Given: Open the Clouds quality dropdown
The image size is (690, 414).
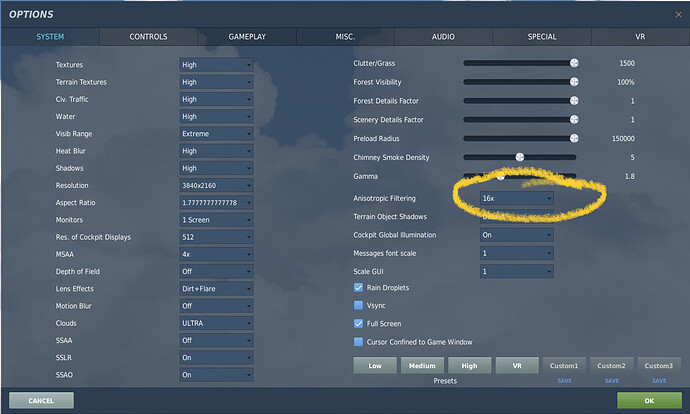Looking at the screenshot, I should pyautogui.click(x=216, y=323).
